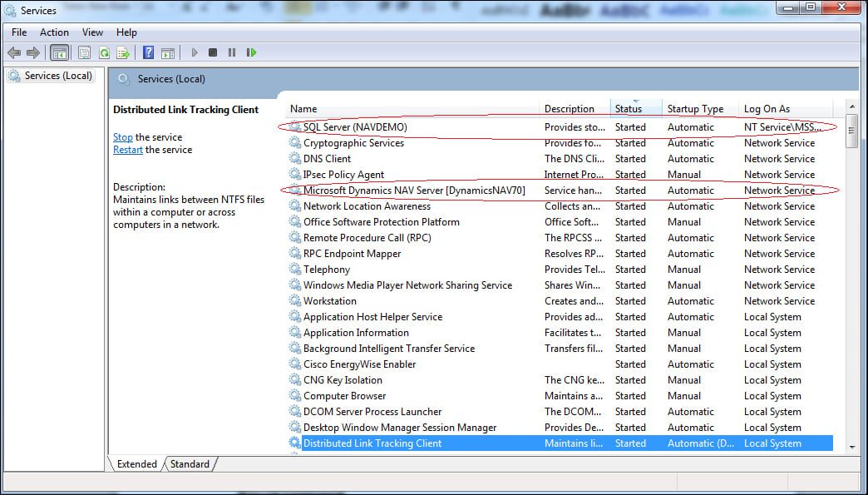Screen dimensions: 868x495
Task: Open the Help toolbar icon
Action: 148,52
